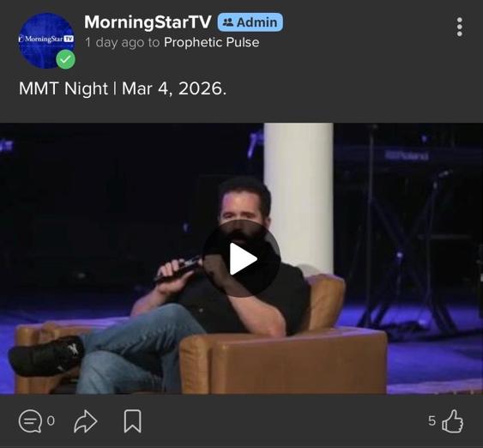Click the Admin badge
This screenshot has height=448, width=483.
tap(251, 22)
